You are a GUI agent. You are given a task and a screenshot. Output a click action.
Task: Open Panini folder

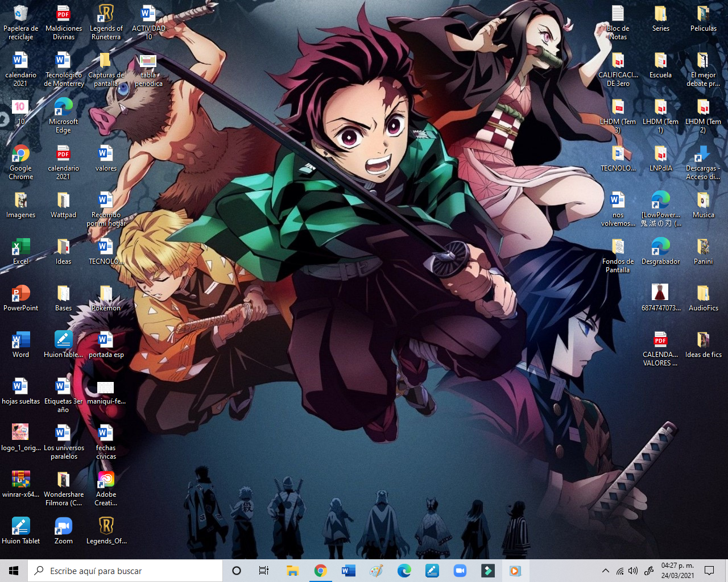point(703,251)
